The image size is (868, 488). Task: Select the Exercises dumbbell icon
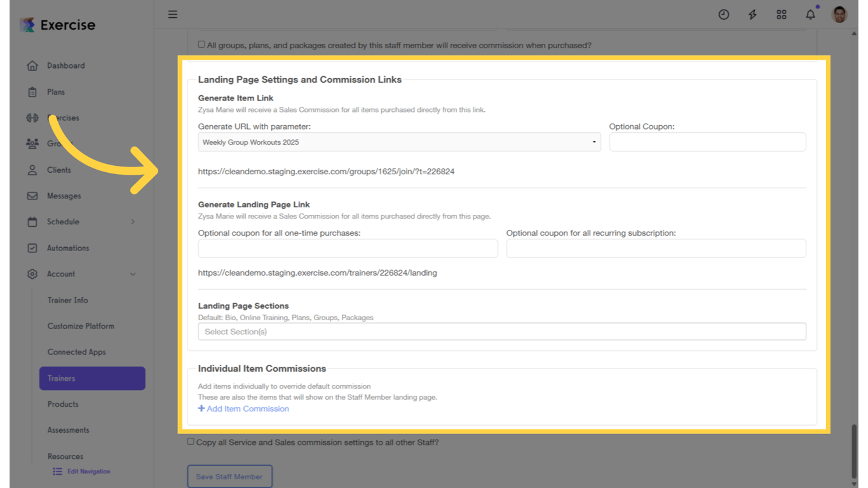click(x=32, y=118)
